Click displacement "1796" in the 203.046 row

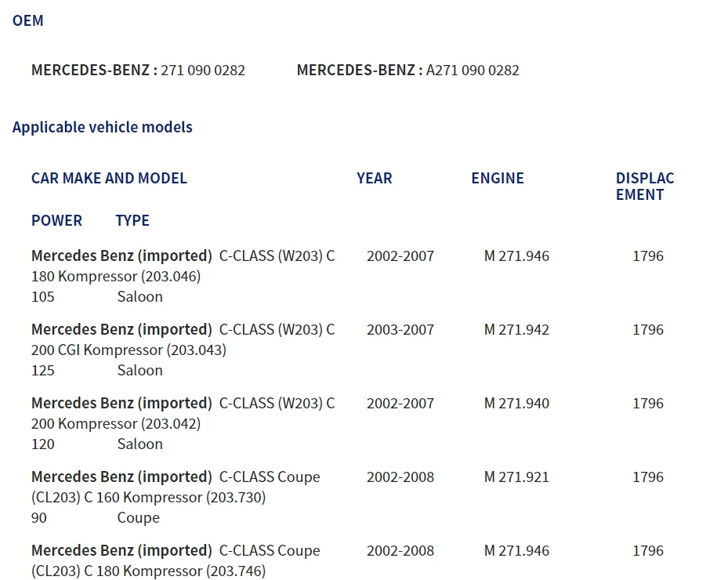648,256
